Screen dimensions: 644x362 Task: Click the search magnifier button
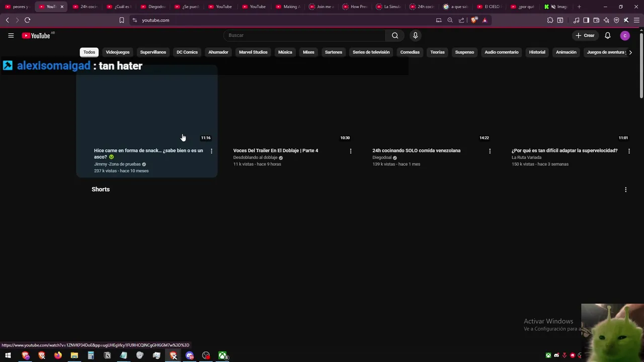coord(395,35)
